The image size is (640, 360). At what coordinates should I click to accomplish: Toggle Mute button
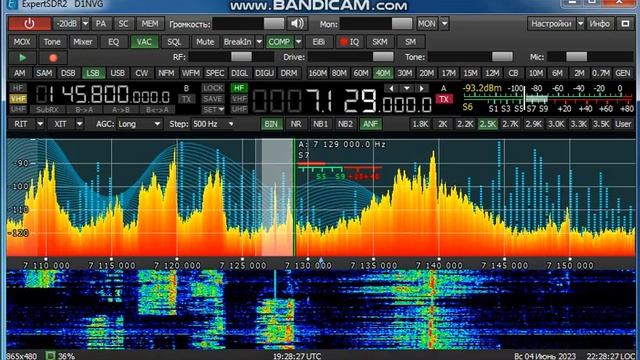[x=205, y=42]
